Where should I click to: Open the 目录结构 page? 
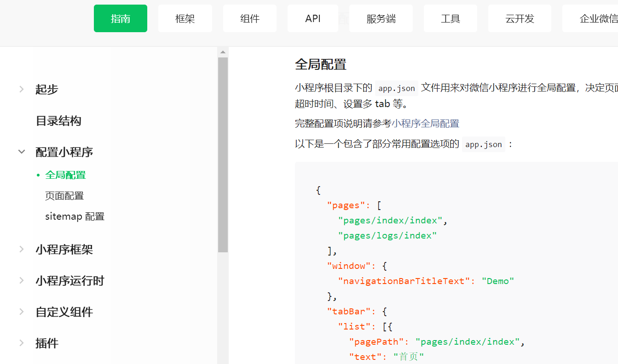click(x=58, y=121)
